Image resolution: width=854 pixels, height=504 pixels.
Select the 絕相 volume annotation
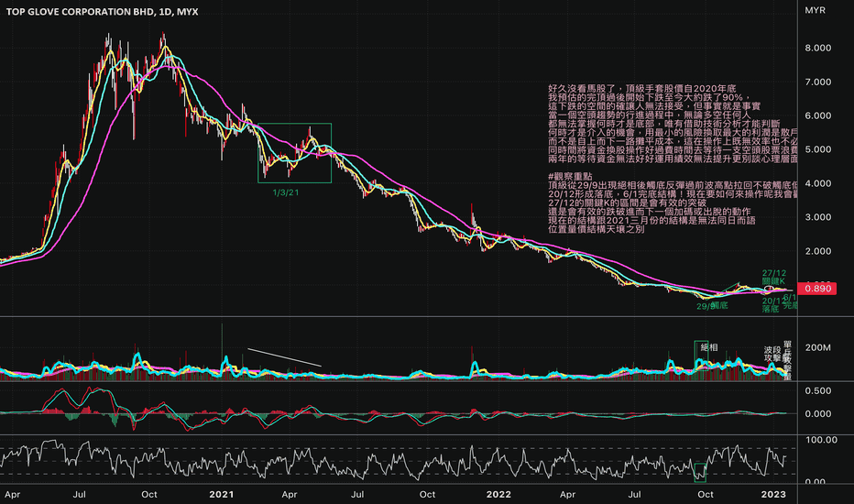click(x=709, y=347)
